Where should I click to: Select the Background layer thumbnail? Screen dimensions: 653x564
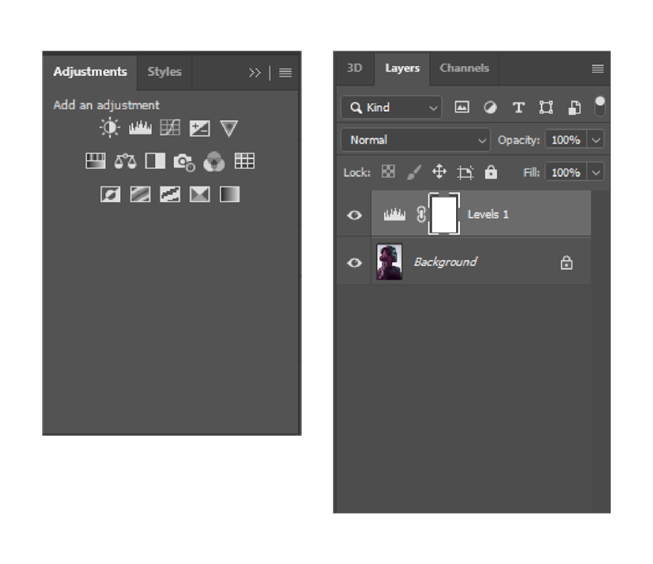coord(389,262)
